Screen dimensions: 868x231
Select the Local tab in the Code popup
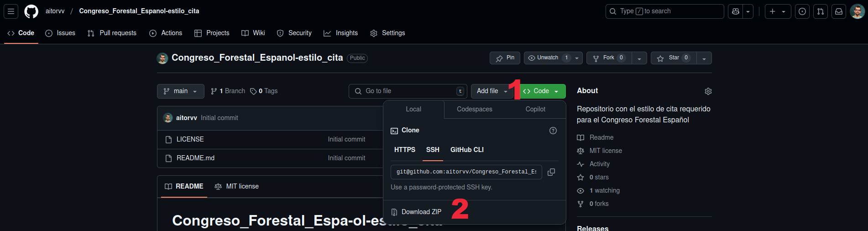[413, 110]
